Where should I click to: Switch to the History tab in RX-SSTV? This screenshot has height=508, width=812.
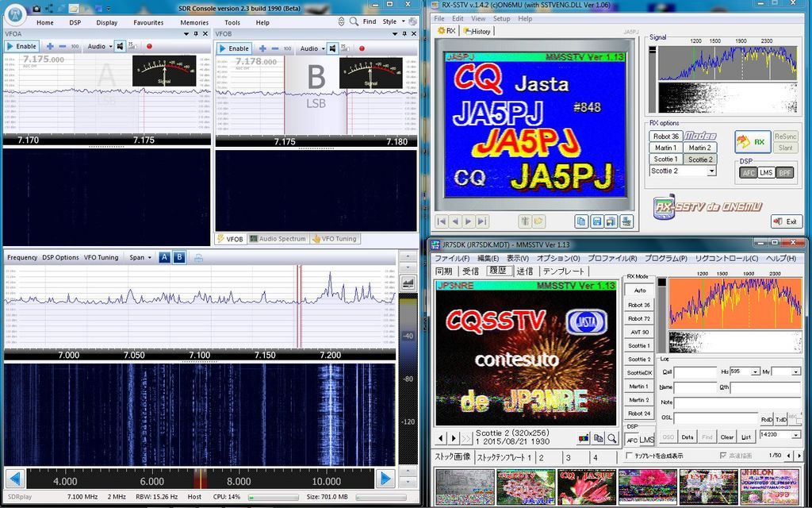[x=477, y=31]
